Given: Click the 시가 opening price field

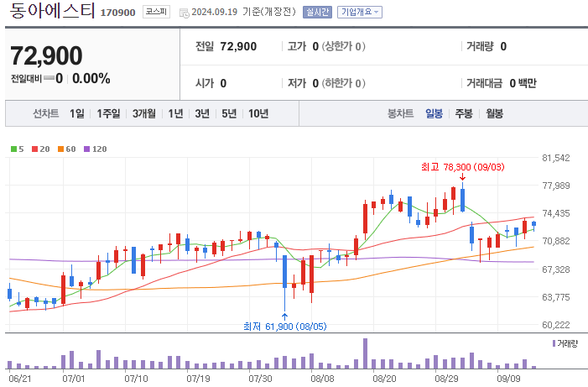Looking at the screenshot, I should (x=211, y=83).
